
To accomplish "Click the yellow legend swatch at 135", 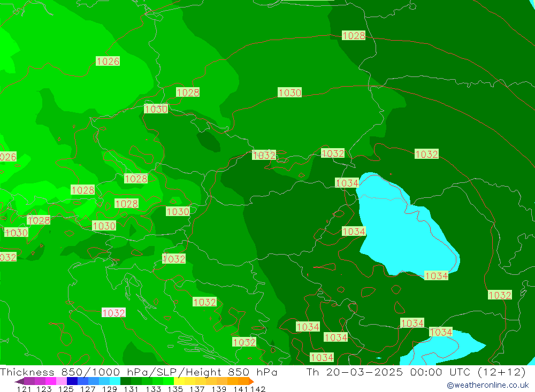I will 179,381.
